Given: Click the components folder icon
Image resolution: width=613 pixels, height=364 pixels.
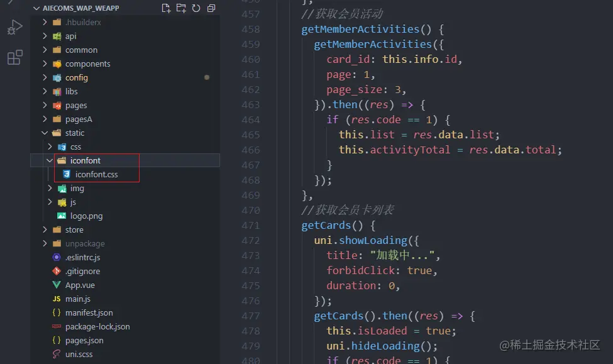Looking at the screenshot, I should tap(57, 63).
